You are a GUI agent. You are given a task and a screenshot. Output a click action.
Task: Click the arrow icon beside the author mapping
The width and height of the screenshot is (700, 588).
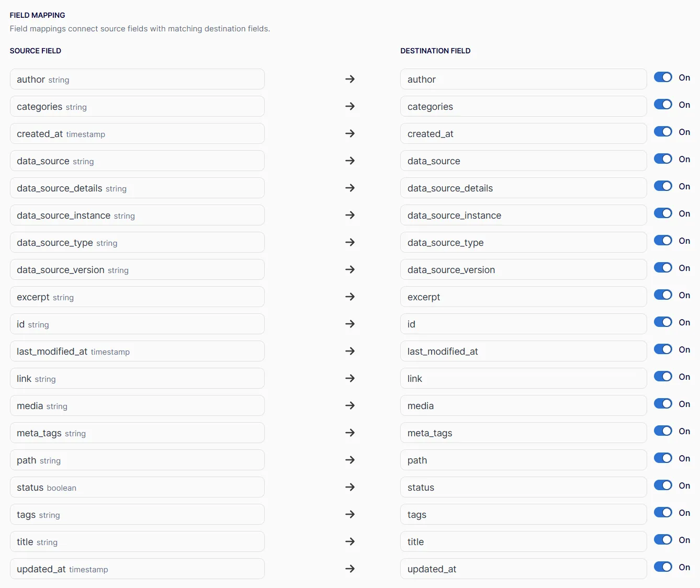[350, 79]
